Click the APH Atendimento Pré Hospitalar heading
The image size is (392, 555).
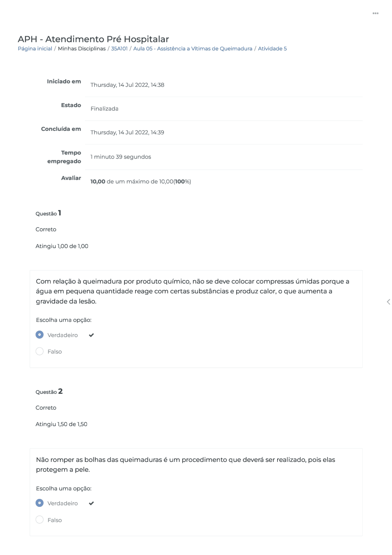point(93,39)
